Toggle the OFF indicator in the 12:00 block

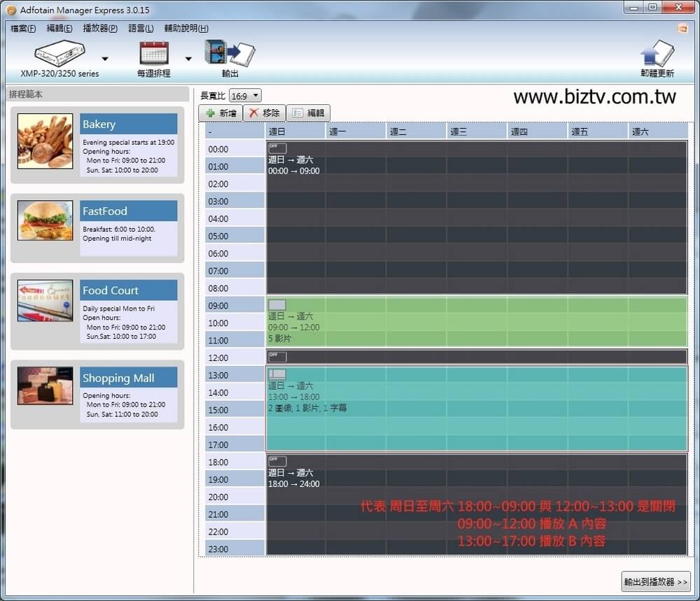click(277, 357)
